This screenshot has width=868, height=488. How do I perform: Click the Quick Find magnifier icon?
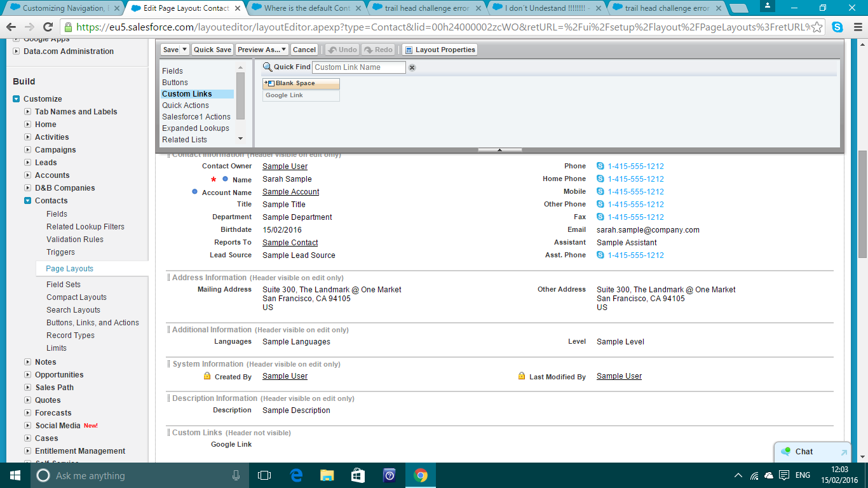coord(268,67)
